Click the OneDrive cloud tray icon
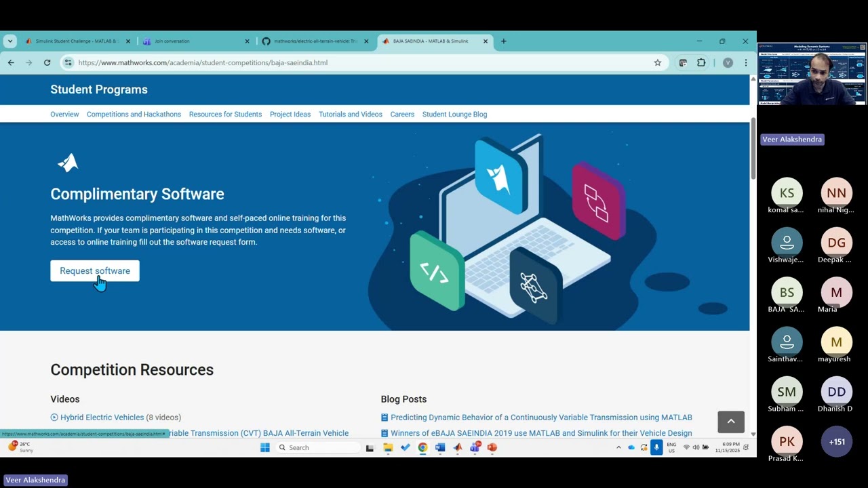Viewport: 868px width, 488px height. pos(631,447)
